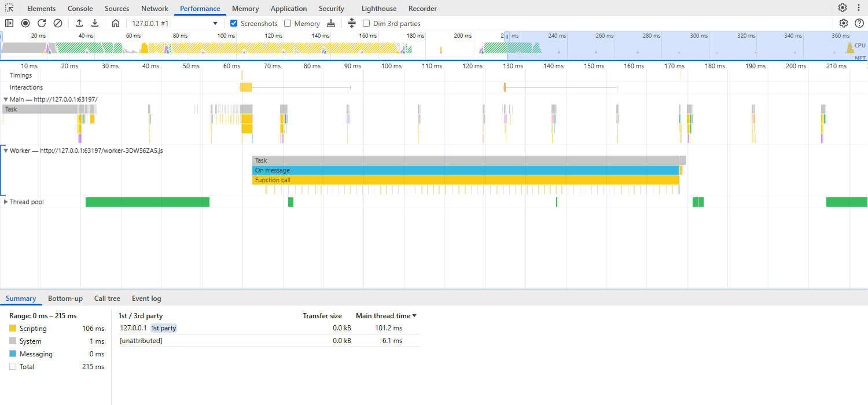
Task: Click the record-and-reload icon
Action: pyautogui.click(x=42, y=23)
